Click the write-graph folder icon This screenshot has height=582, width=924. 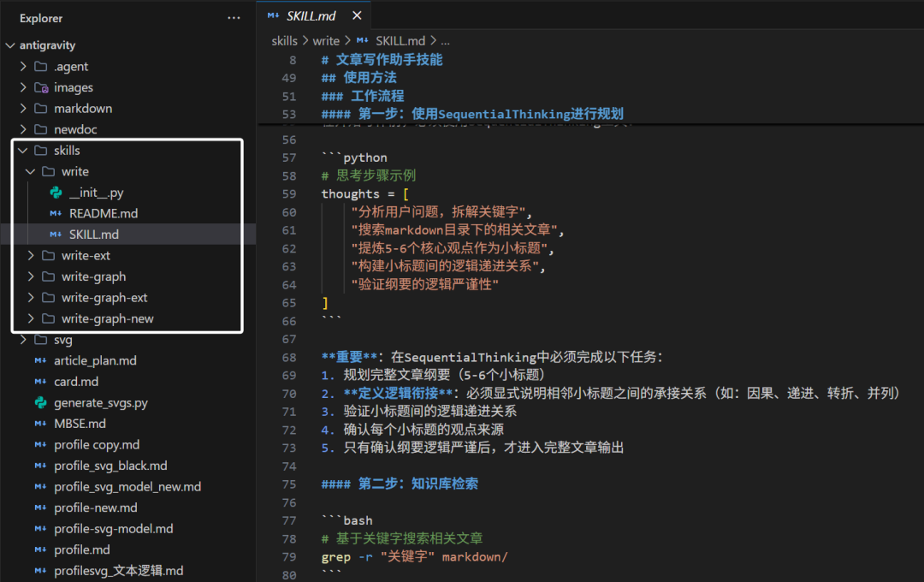pyautogui.click(x=48, y=276)
